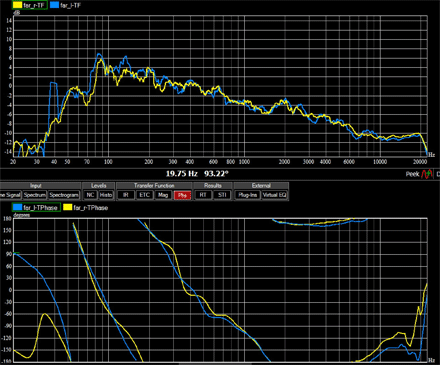Viewport: 440px width, 365px height.
Task: Click the Peek label
Action: 412,174
